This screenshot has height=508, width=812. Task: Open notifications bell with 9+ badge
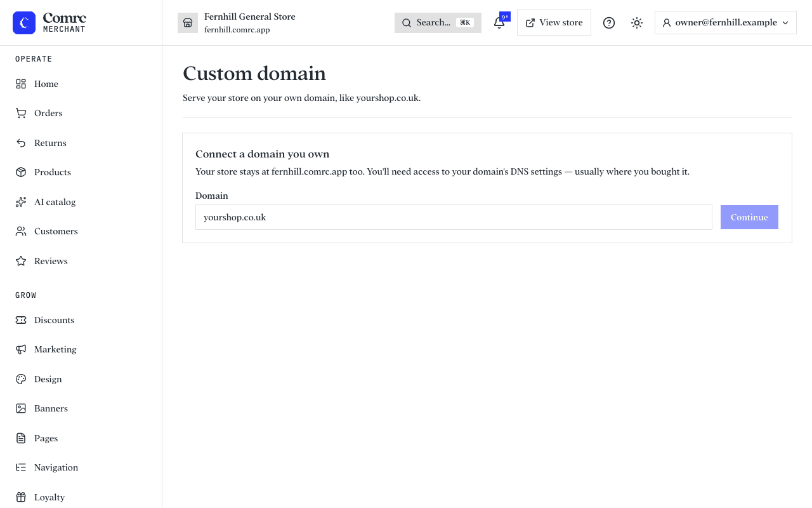pos(499,23)
